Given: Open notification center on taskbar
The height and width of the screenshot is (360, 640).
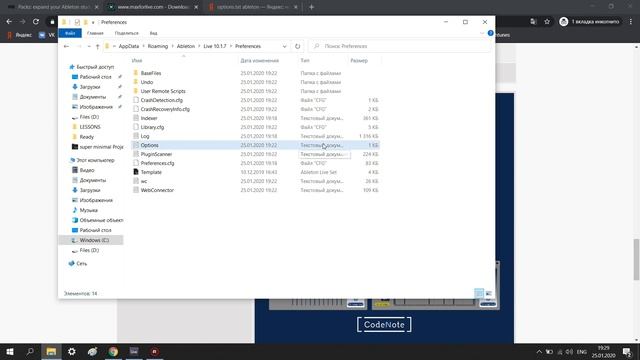Looking at the screenshot, I should tap(627, 351).
